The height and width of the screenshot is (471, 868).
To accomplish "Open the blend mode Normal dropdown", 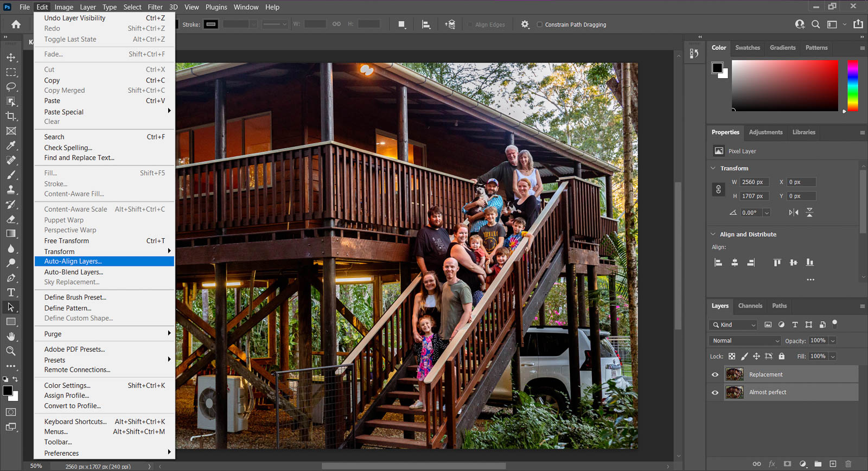I will point(744,341).
